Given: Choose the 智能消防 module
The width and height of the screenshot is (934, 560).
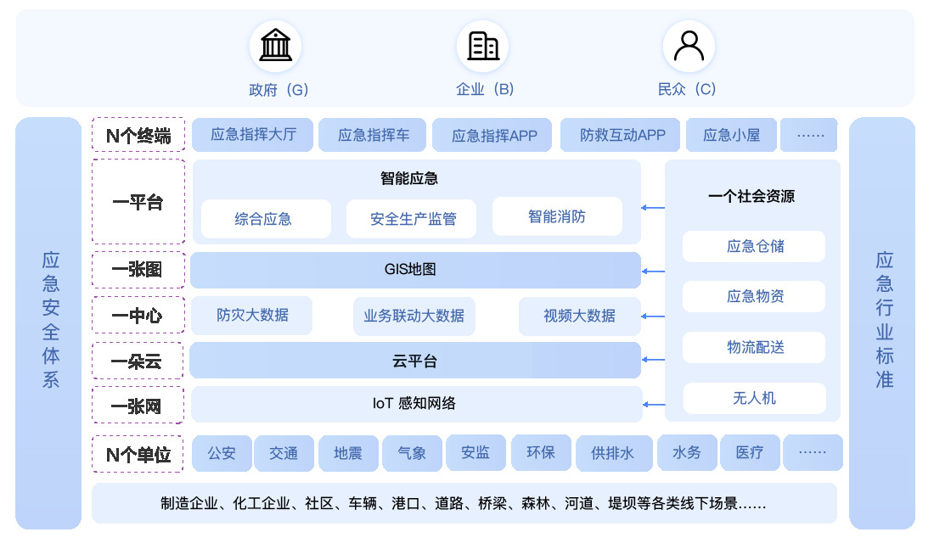Looking at the screenshot, I should (x=558, y=216).
